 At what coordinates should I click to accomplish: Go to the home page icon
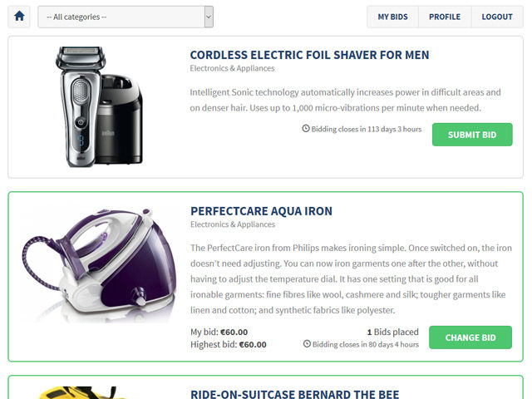19,17
